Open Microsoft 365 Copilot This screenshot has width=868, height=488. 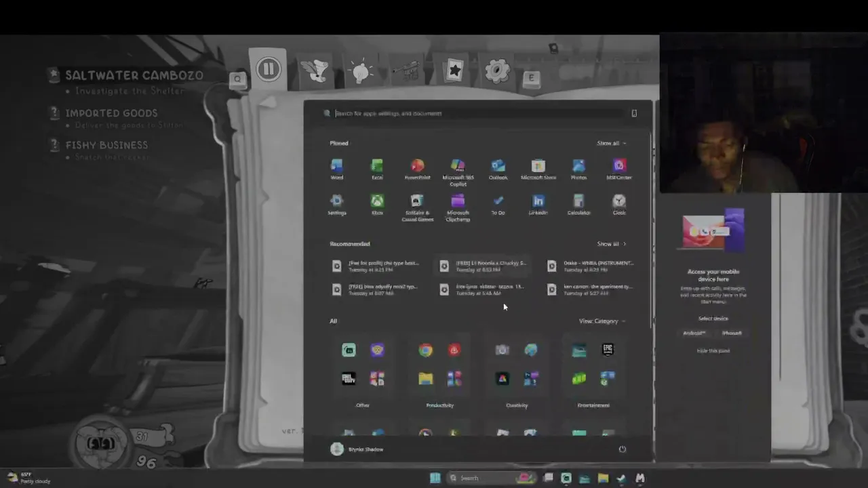pos(458,172)
